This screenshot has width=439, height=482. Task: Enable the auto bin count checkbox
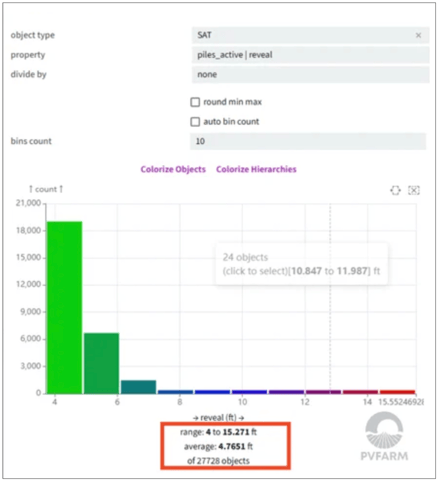click(x=195, y=122)
